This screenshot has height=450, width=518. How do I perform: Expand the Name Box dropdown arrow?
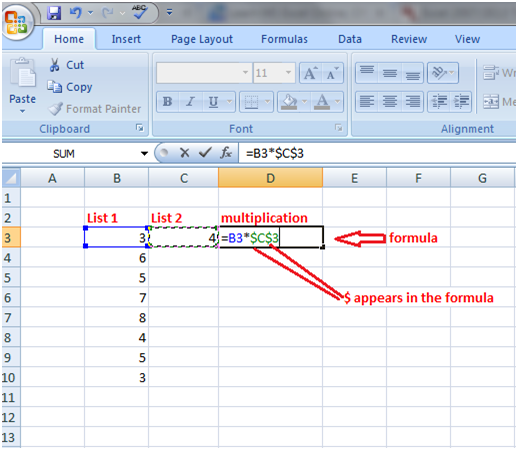click(x=144, y=154)
